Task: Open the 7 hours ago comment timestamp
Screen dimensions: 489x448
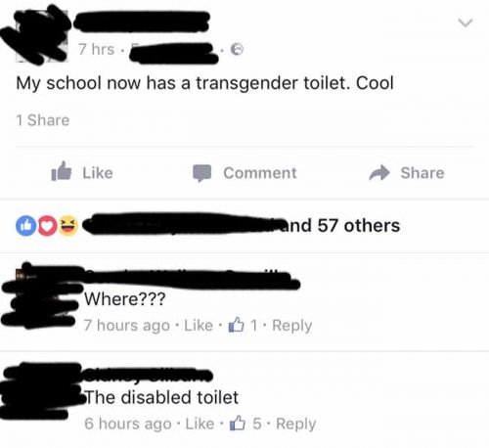Action: click(x=127, y=326)
